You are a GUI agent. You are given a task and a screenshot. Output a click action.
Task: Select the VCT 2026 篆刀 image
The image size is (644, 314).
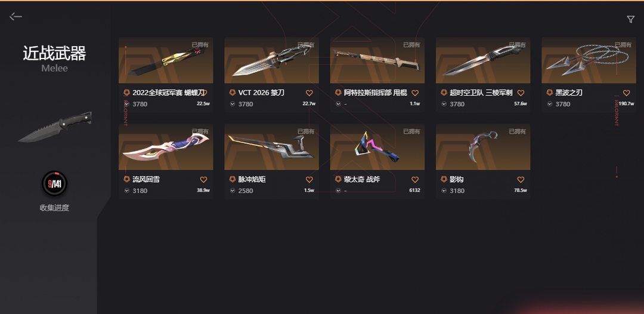click(271, 60)
